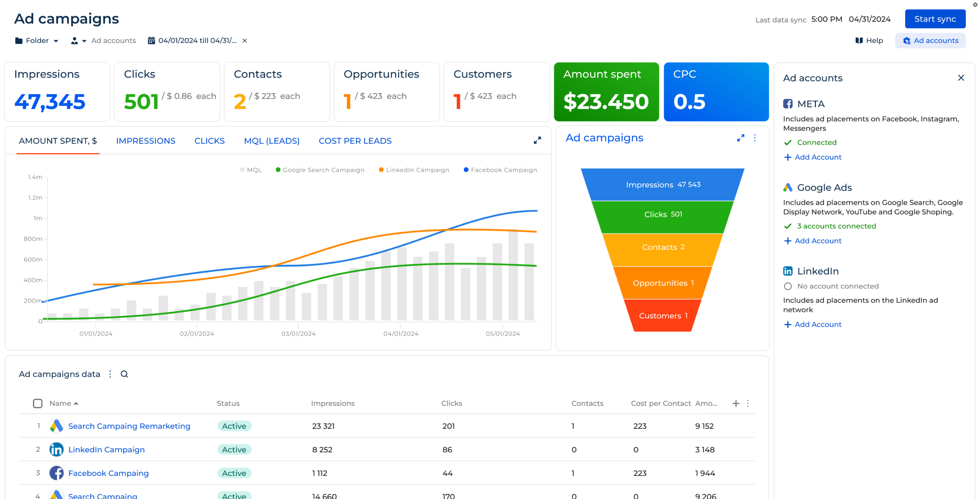The width and height of the screenshot is (980, 499).
Task: Switch to the IMPRESSIONS tab
Action: pyautogui.click(x=146, y=141)
